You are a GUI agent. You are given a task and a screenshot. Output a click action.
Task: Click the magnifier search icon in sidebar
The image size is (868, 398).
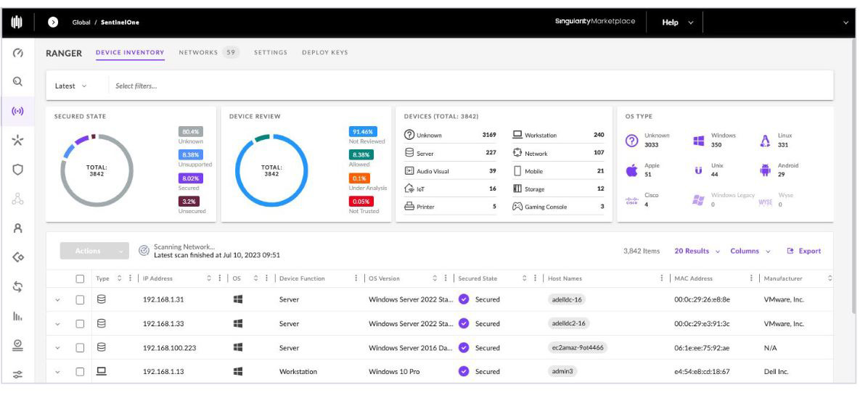pos(17,82)
